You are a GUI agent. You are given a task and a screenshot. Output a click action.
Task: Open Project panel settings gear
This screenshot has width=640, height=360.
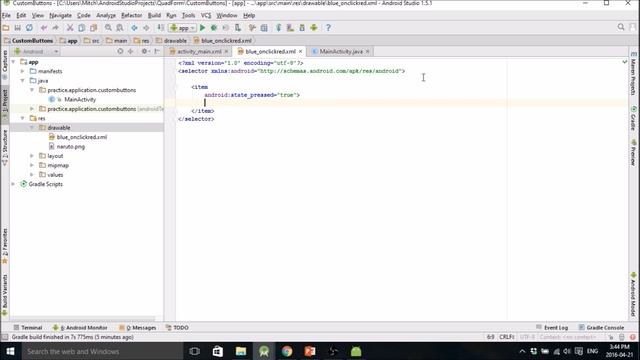point(144,51)
